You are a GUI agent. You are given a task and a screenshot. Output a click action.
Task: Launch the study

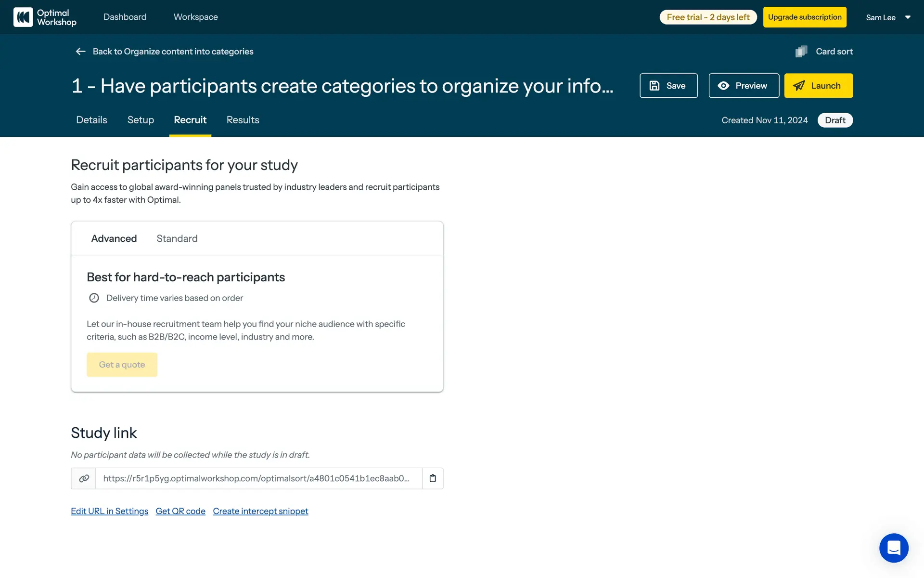tap(818, 86)
